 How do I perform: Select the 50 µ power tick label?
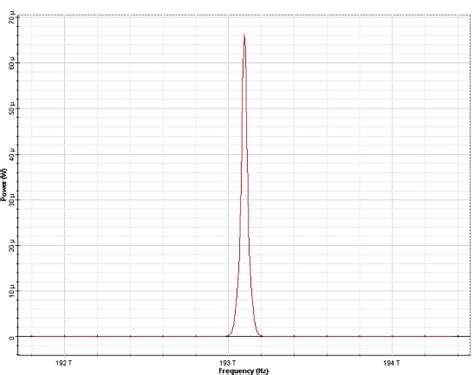(x=12, y=108)
